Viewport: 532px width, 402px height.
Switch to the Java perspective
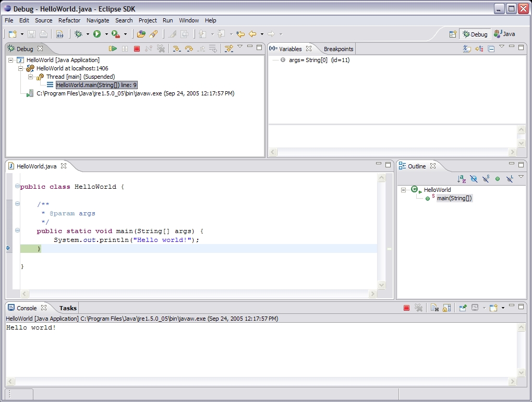pyautogui.click(x=504, y=34)
